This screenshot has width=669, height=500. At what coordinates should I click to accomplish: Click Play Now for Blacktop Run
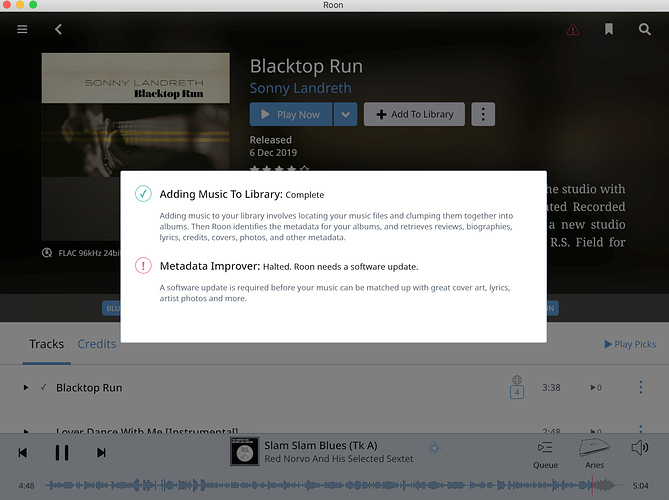pyautogui.click(x=291, y=114)
